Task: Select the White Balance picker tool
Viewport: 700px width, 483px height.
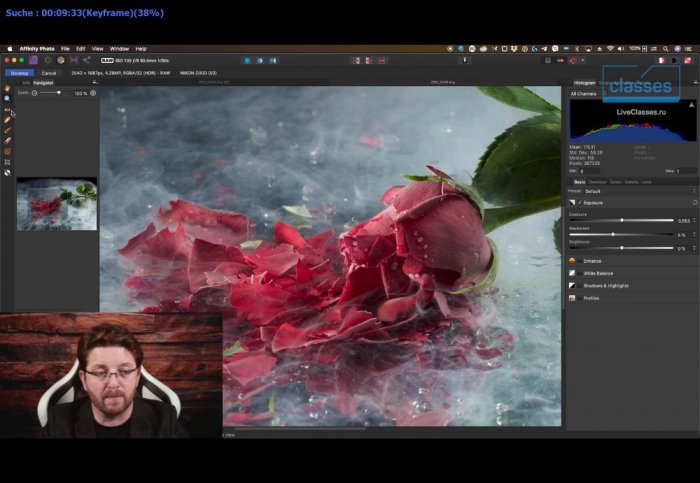Action: 8,172
